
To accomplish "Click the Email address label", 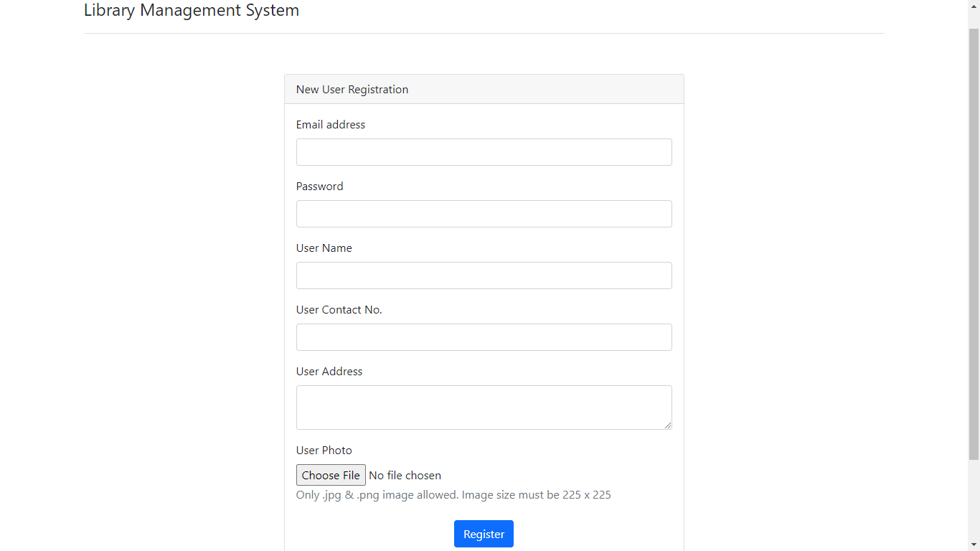I will pyautogui.click(x=331, y=125).
